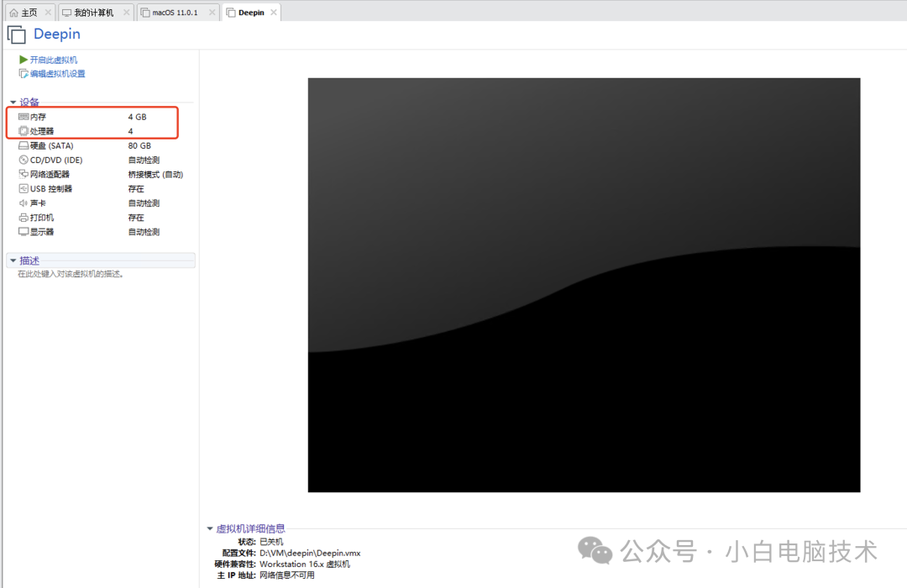Viewport: 907px width, 588px height.
Task: Click the config file path D:\VM\deepin\Deepin.vmx
Action: coord(310,554)
